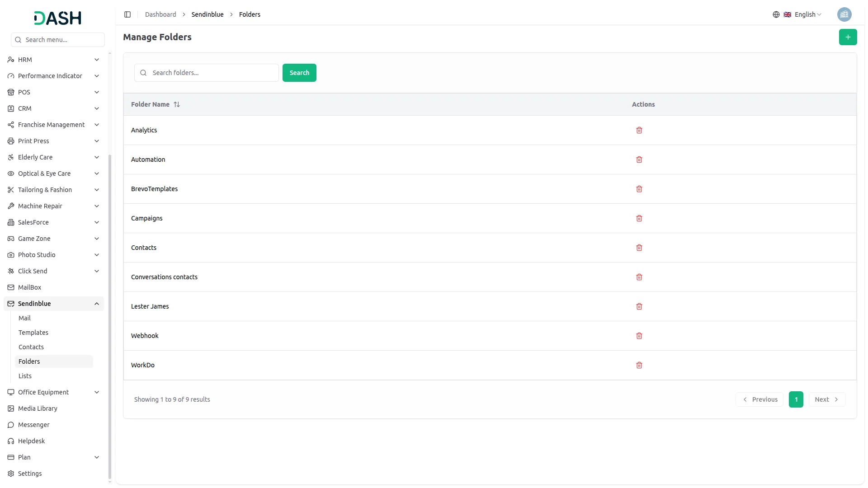Go to Templates under Sendinblue

coord(33,332)
